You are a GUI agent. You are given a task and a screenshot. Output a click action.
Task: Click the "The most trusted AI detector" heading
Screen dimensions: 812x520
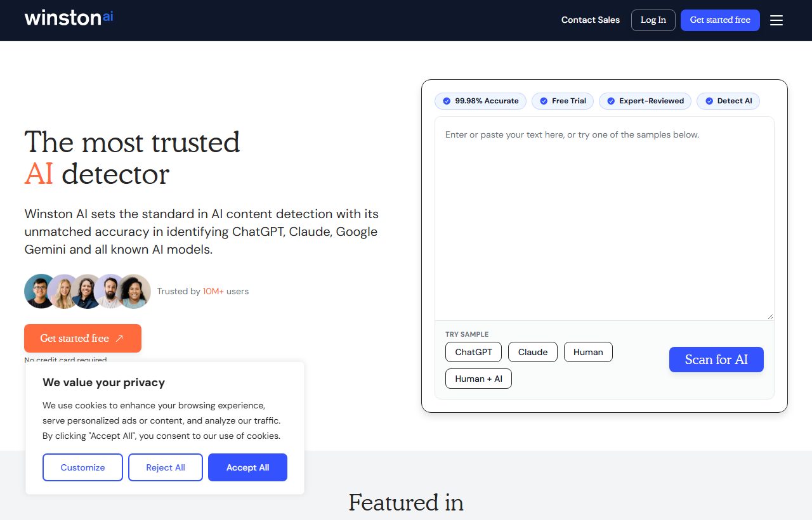tap(132, 158)
